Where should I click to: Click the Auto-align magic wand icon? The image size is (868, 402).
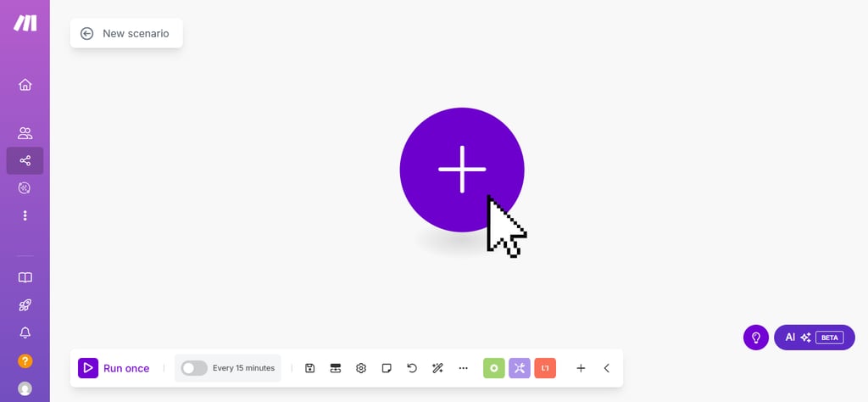tap(438, 368)
